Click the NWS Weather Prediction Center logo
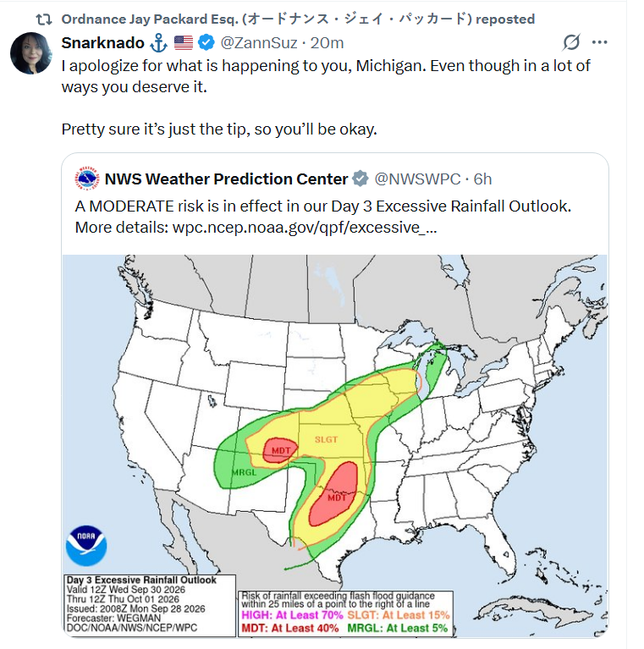 point(87,179)
